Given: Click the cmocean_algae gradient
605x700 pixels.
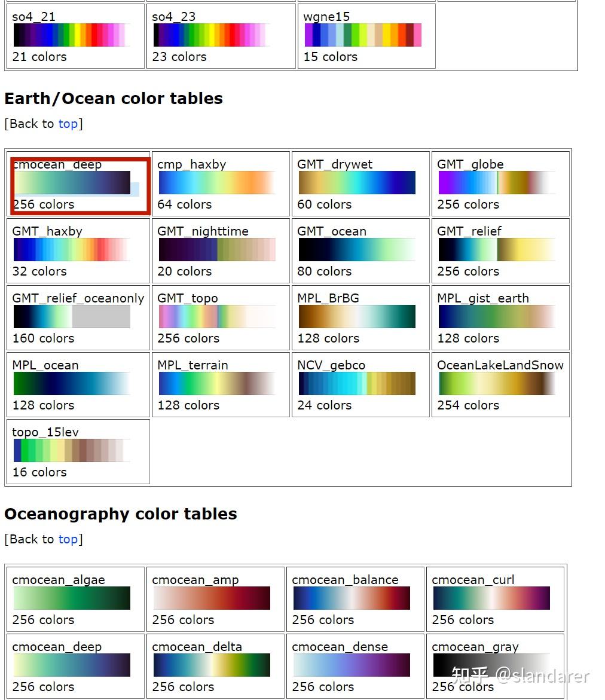Looking at the screenshot, I should tap(72, 598).
